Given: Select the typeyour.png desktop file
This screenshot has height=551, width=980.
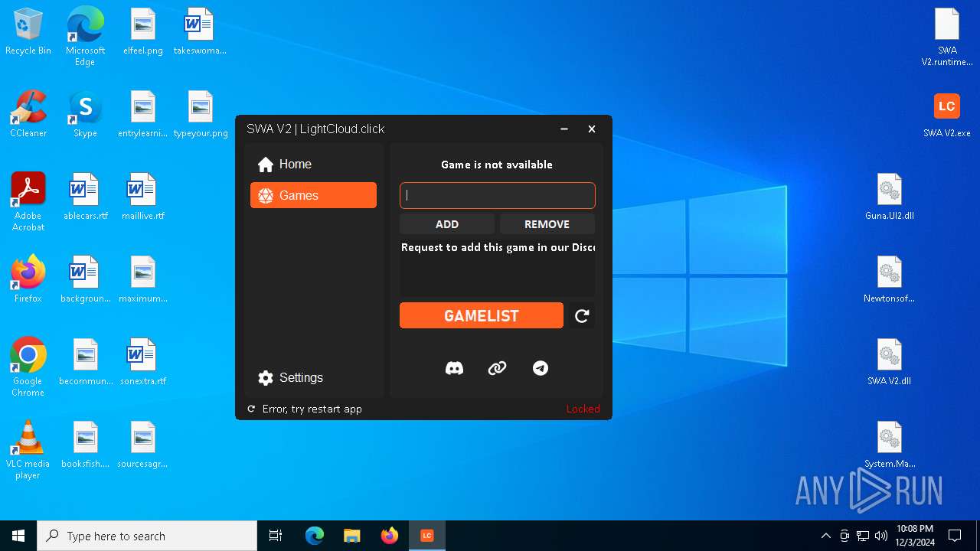Looking at the screenshot, I should (x=201, y=114).
